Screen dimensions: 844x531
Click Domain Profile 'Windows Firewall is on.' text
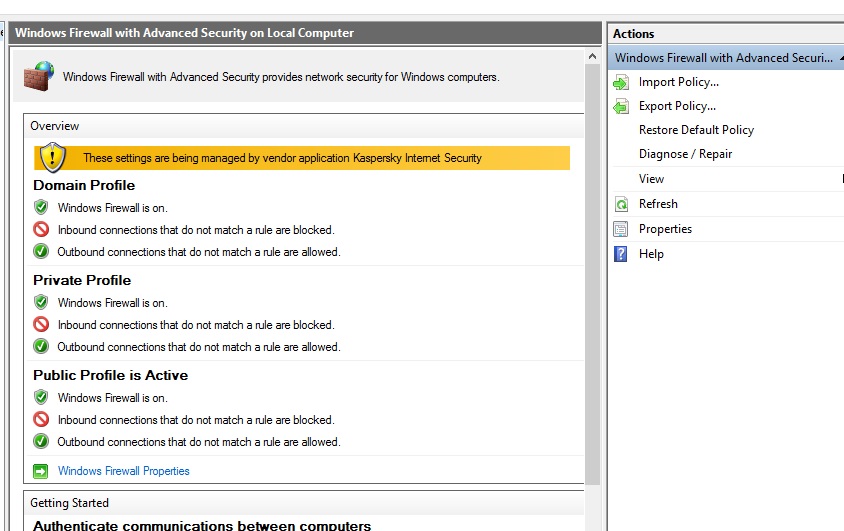tap(112, 208)
